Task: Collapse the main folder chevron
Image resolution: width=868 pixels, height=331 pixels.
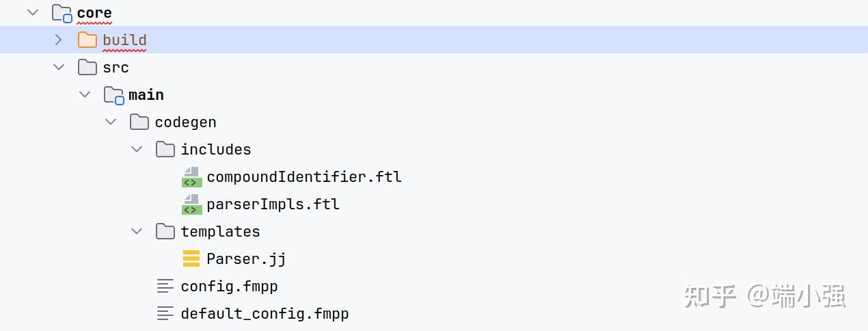Action: pyautogui.click(x=85, y=95)
